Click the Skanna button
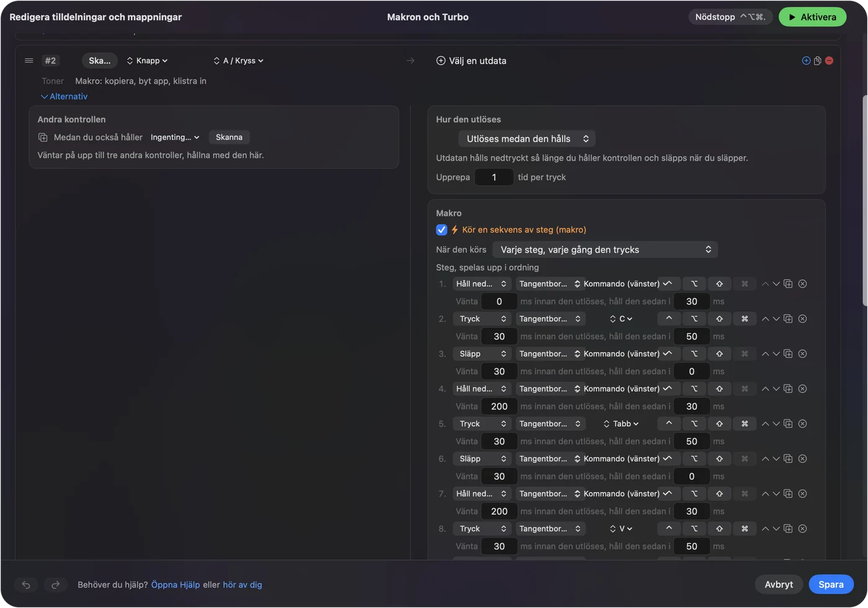 [229, 137]
